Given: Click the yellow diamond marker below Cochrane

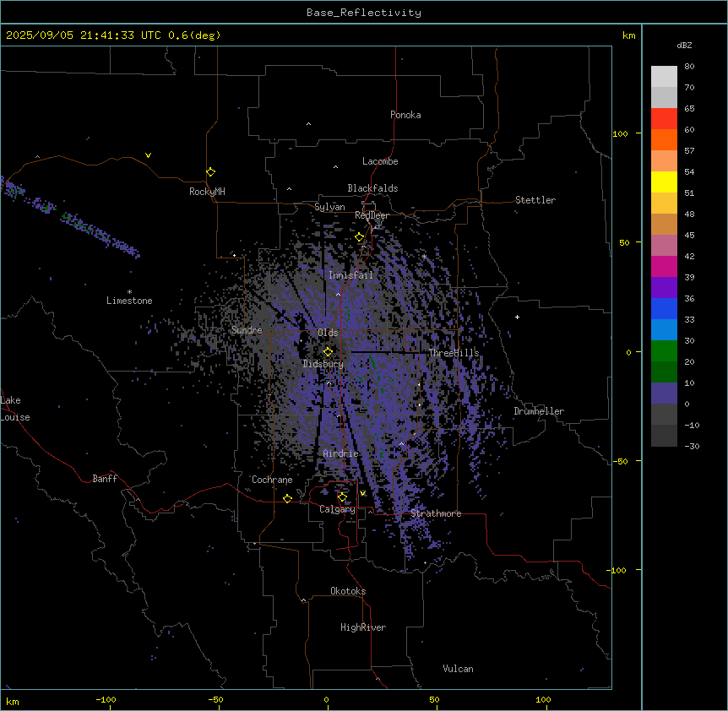Looking at the screenshot, I should (x=287, y=498).
